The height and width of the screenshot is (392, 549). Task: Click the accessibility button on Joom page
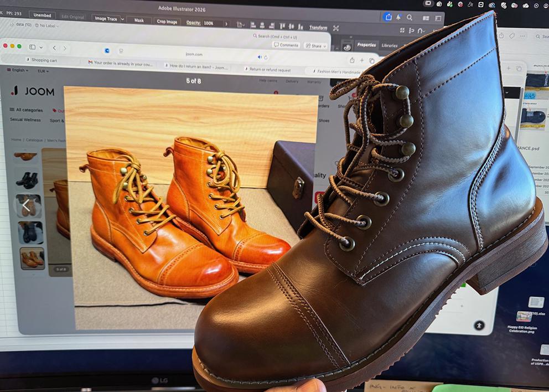pos(479,326)
